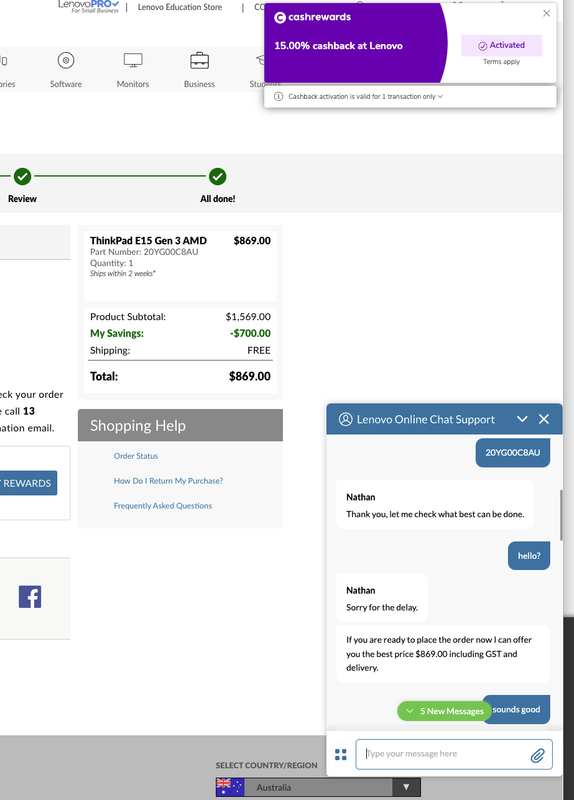
Task: Jump to the 5 New Messages
Action: click(x=445, y=711)
